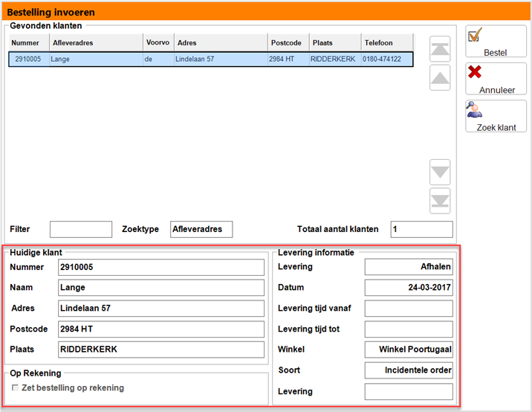
Task: Click the 2984 HT cell in the customer table
Action: pos(288,59)
